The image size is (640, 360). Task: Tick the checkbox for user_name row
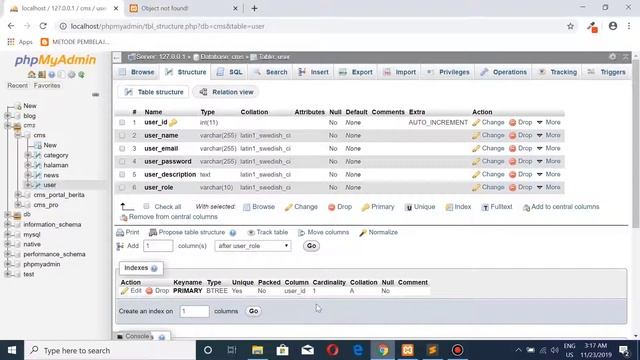tap(122, 136)
